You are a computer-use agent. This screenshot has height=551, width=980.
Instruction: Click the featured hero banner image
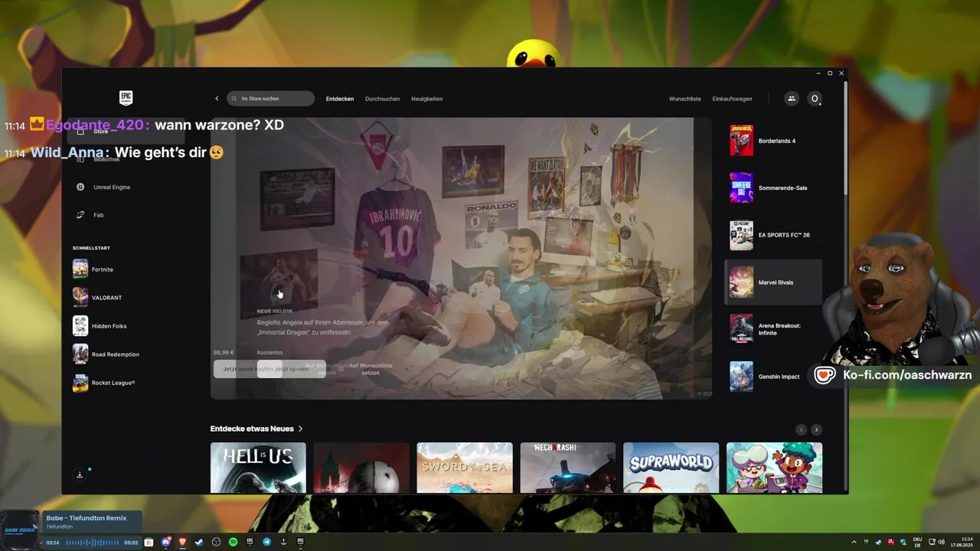461,258
